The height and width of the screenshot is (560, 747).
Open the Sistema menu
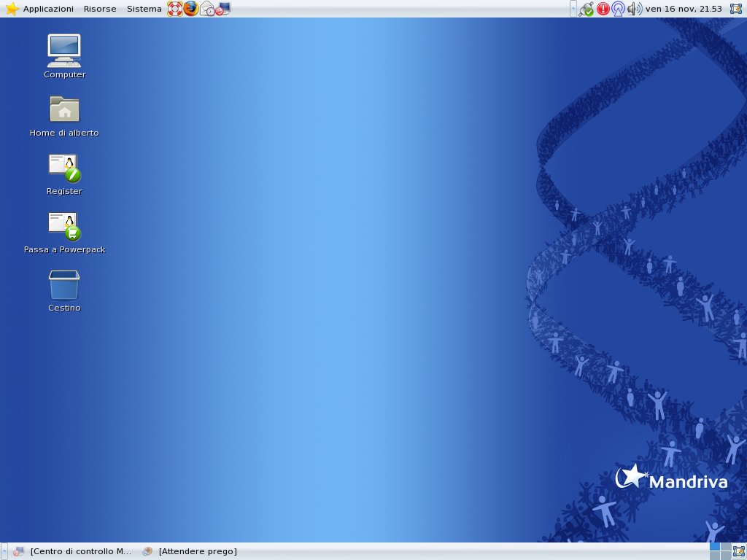point(144,9)
